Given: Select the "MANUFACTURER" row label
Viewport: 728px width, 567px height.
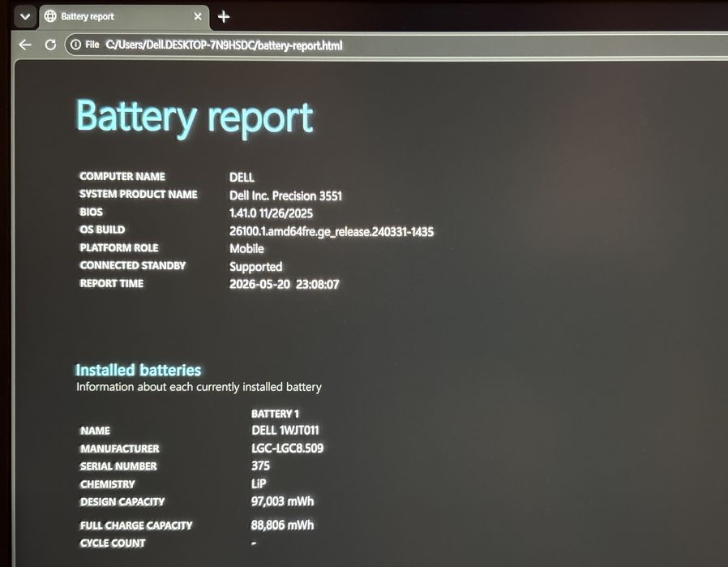Looking at the screenshot, I should (x=120, y=449).
